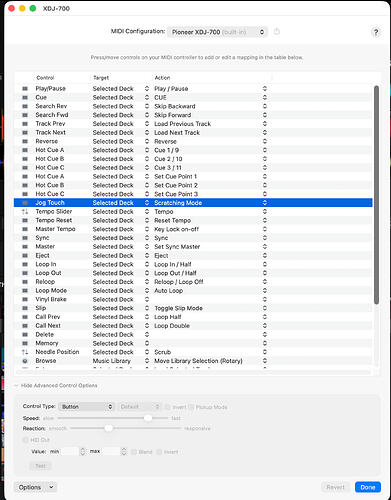391x500 pixels.
Task: Click the Value max input field
Action: (110, 452)
